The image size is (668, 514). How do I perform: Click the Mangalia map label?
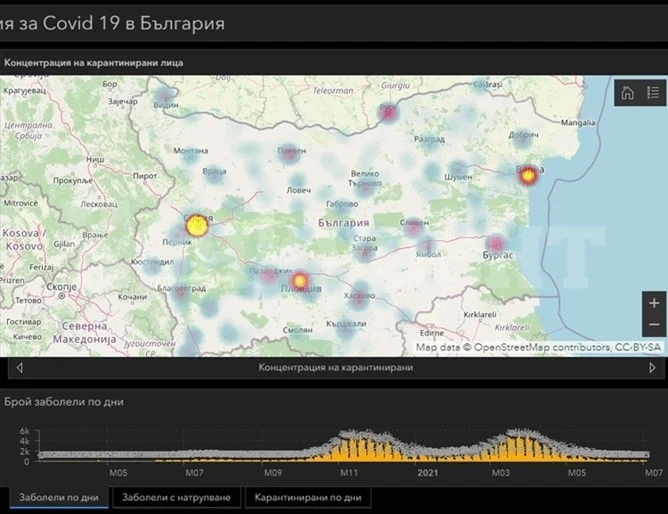point(578,123)
